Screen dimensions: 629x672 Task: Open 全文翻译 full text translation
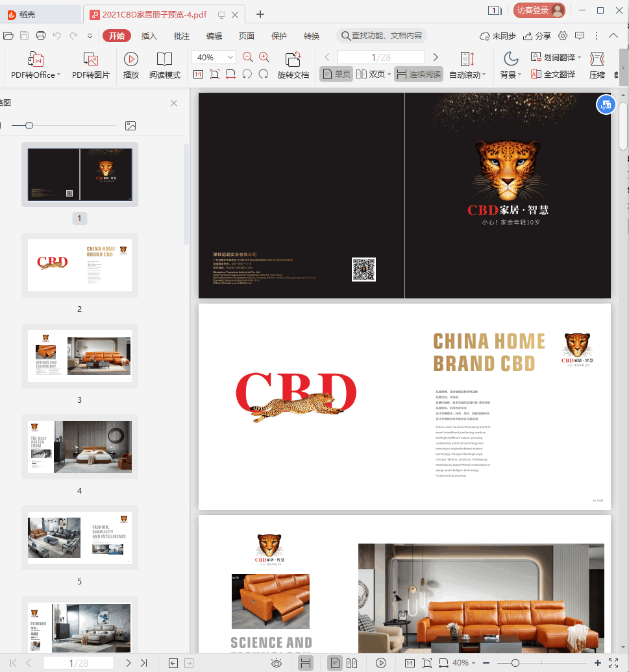click(x=553, y=74)
